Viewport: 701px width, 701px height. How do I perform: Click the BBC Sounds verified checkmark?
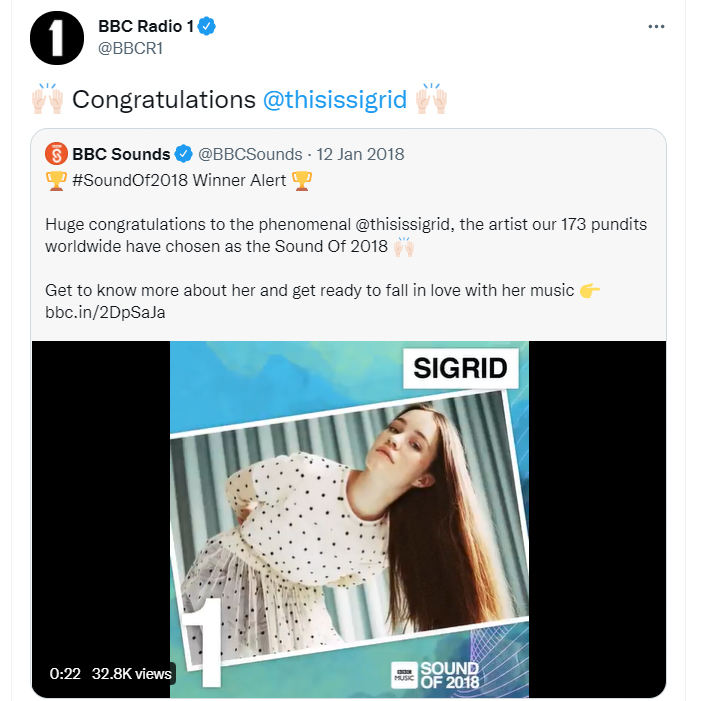point(184,154)
